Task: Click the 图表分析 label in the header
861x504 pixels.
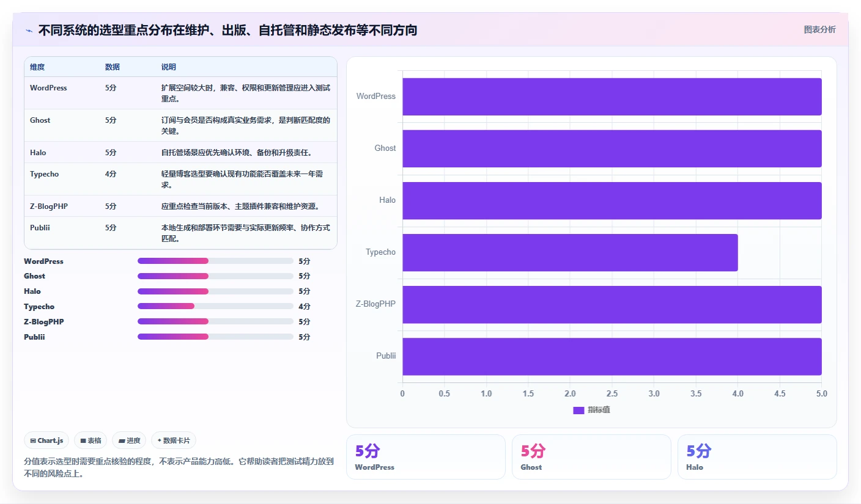Action: pos(819,30)
